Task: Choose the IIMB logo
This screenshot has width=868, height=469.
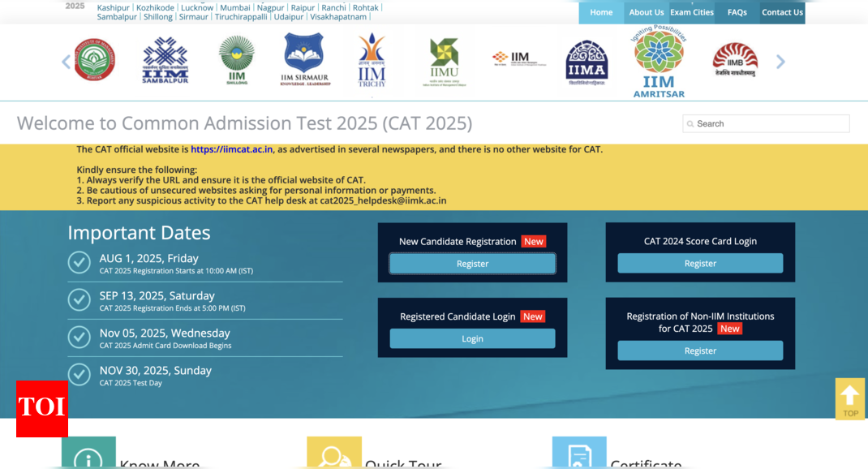Action: point(735,60)
